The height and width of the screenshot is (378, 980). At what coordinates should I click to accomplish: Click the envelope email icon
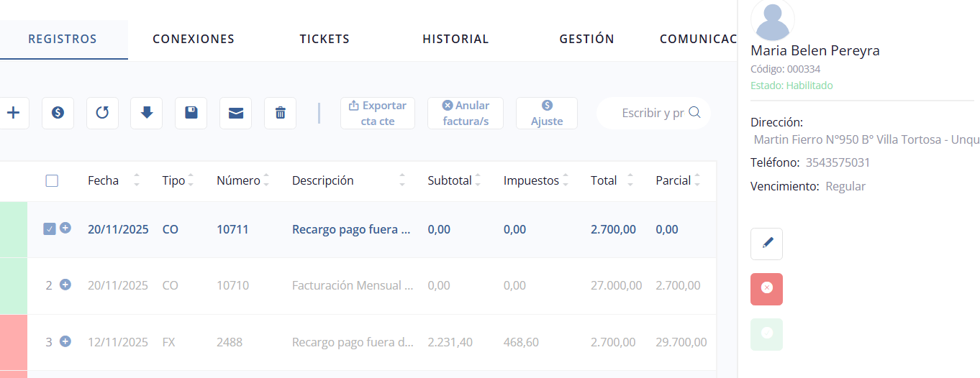pyautogui.click(x=235, y=113)
